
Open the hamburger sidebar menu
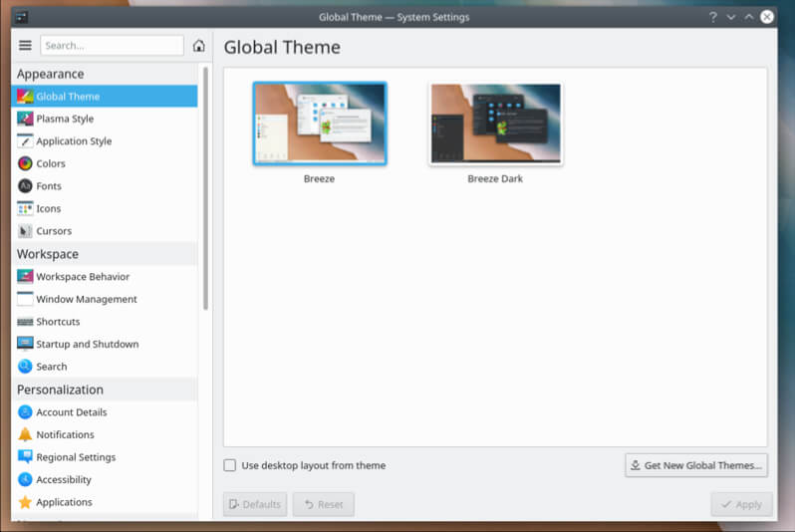coord(25,46)
